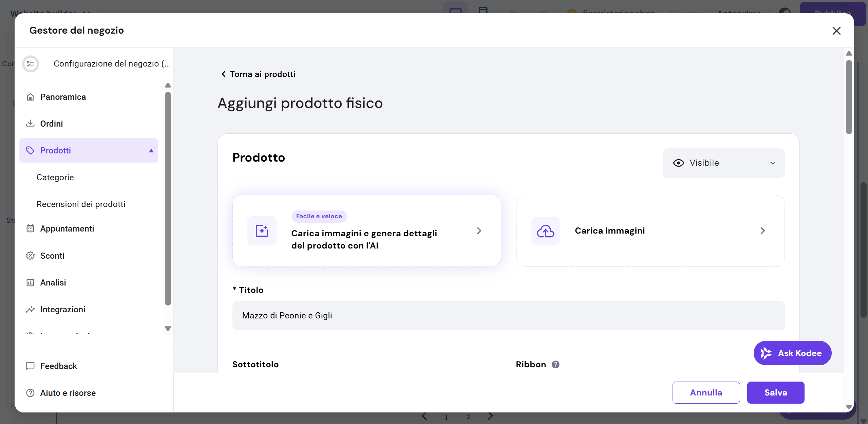Open Carica immagini option chevron
This screenshot has height=424, width=868.
762,231
